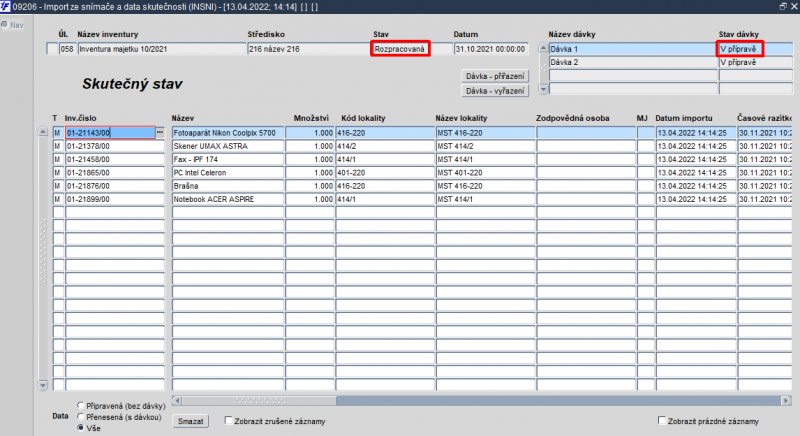The image size is (800, 436).
Task: Click the Dávka - vyřazení button
Action: (x=495, y=91)
